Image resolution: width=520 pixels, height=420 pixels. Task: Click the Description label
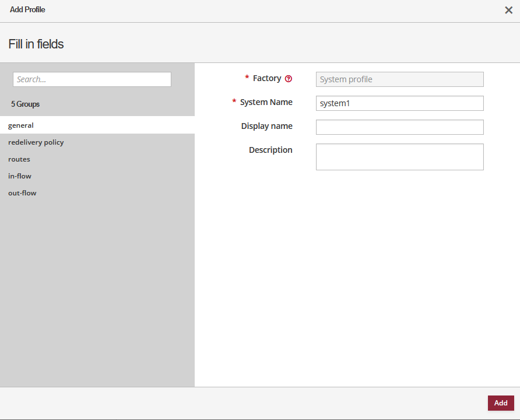[x=270, y=150]
